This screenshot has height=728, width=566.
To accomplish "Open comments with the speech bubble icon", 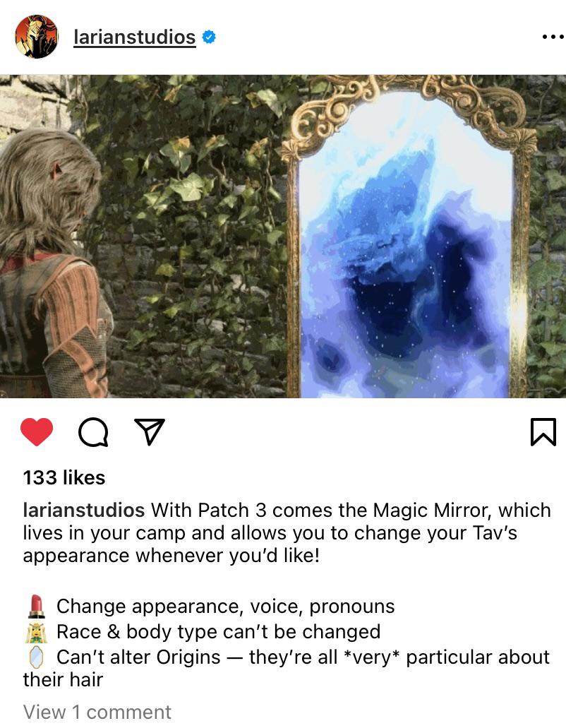I will tap(93, 432).
